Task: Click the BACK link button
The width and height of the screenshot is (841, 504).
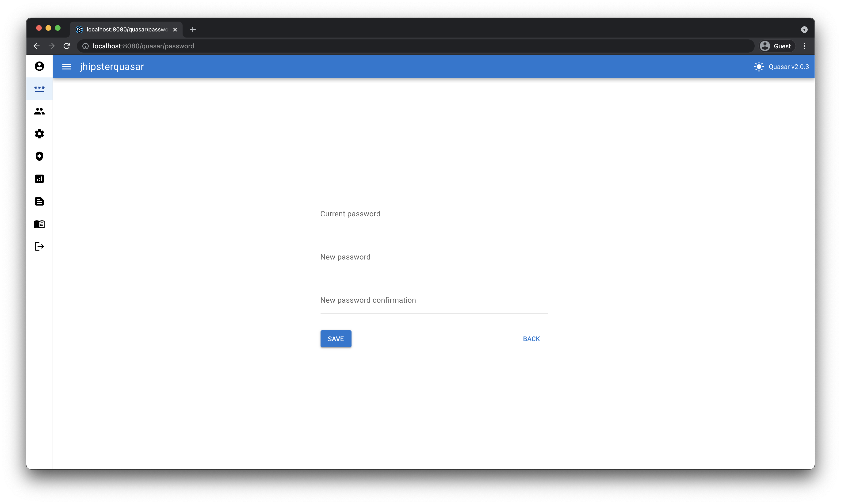Action: tap(531, 339)
